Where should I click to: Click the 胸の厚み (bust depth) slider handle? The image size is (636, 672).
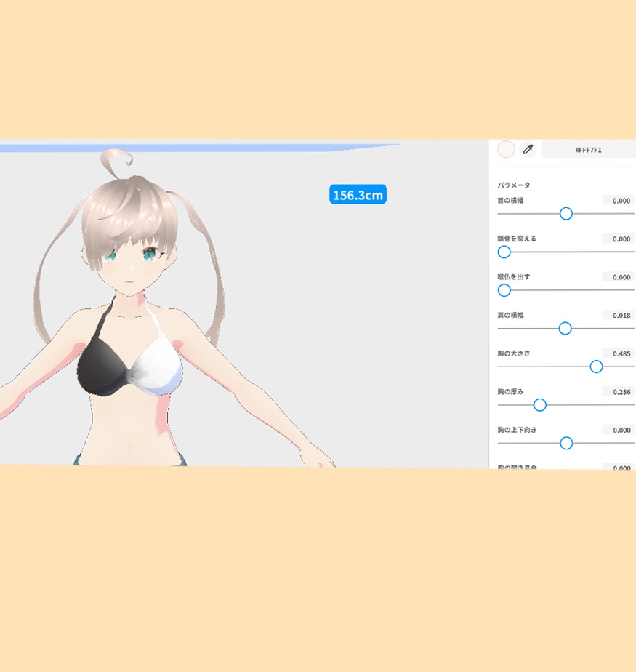539,405
